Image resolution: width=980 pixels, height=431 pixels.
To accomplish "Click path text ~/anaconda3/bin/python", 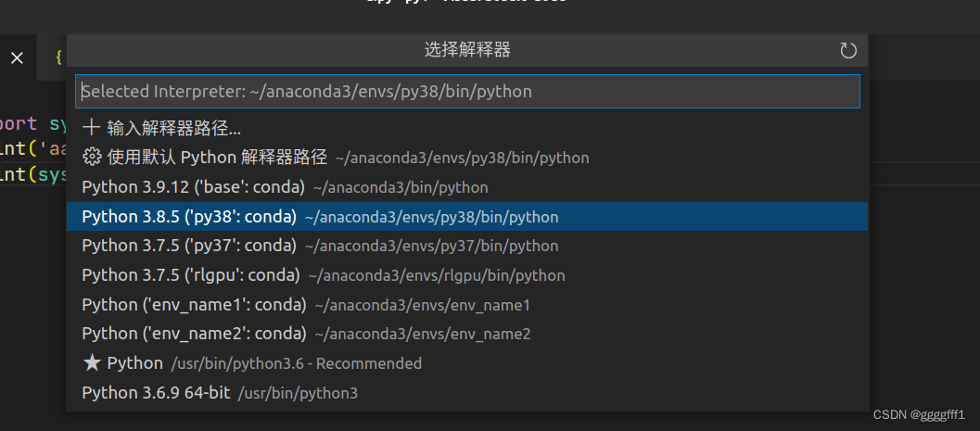I will tap(401, 187).
